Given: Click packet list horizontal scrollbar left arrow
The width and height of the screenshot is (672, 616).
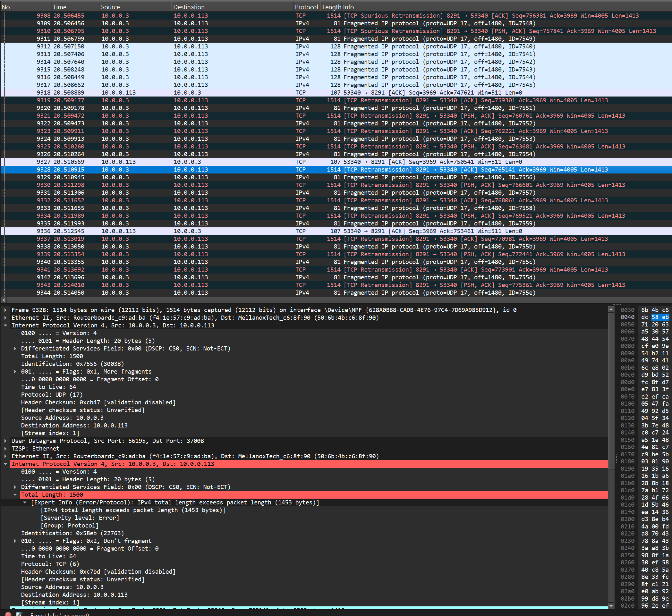Looking at the screenshot, I should tap(4, 300).
